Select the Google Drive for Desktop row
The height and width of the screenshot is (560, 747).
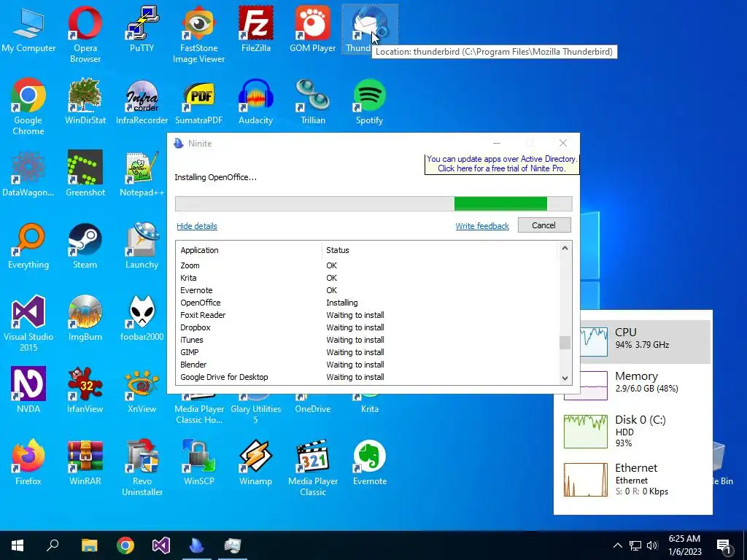point(367,377)
